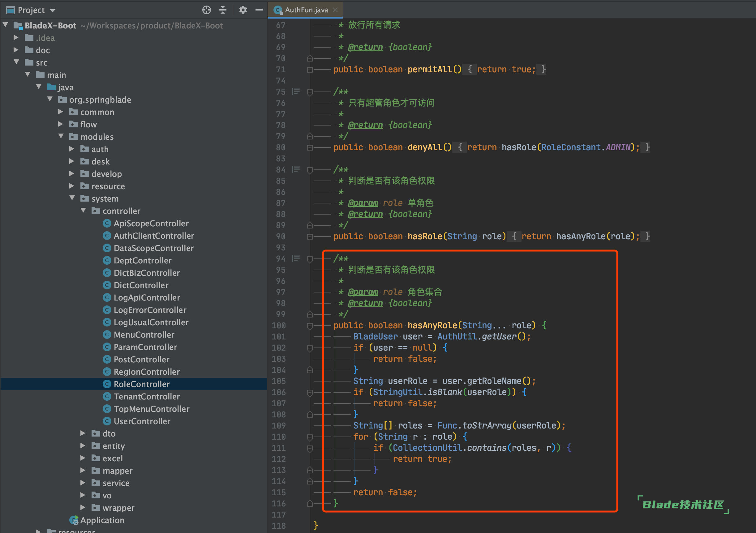The image size is (756, 533).
Task: Collapse the src folder
Action: (16, 62)
